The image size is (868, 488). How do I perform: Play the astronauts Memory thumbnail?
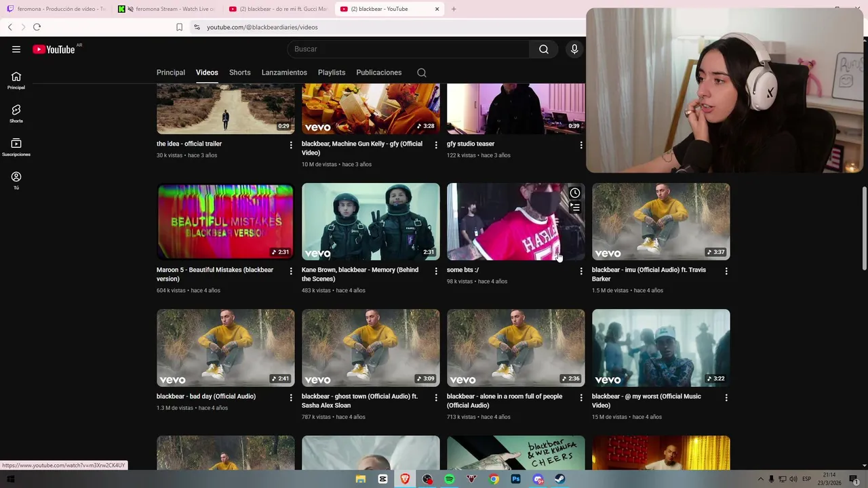(x=371, y=222)
